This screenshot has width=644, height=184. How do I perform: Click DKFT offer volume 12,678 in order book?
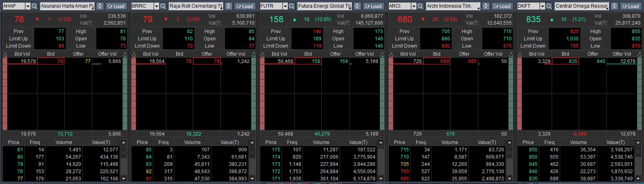621,61
